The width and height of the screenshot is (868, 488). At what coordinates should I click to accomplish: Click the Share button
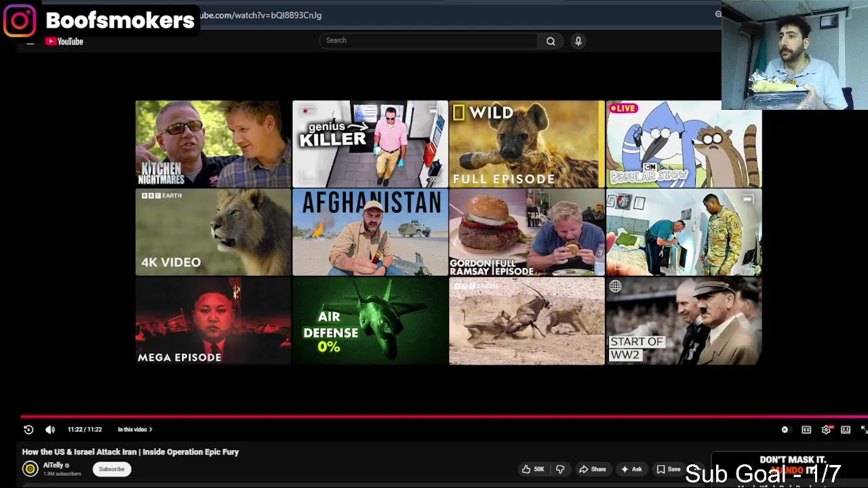point(592,469)
